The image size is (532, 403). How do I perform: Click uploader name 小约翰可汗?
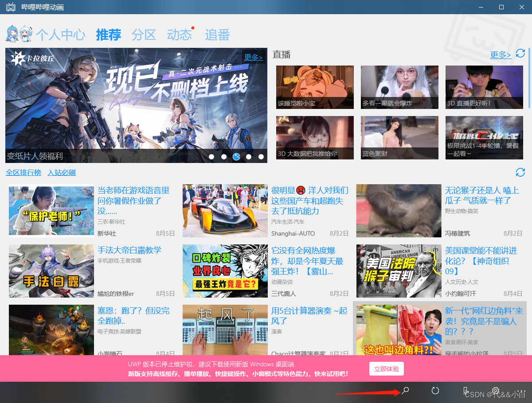tap(461, 294)
